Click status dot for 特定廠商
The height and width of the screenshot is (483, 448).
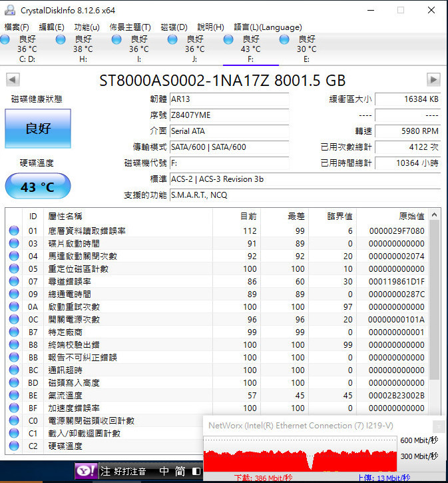pos(14,332)
